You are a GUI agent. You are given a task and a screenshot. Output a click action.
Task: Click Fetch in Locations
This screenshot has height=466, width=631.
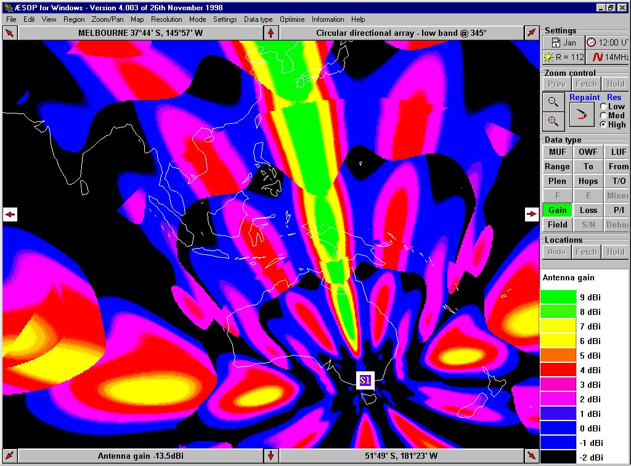point(586,252)
